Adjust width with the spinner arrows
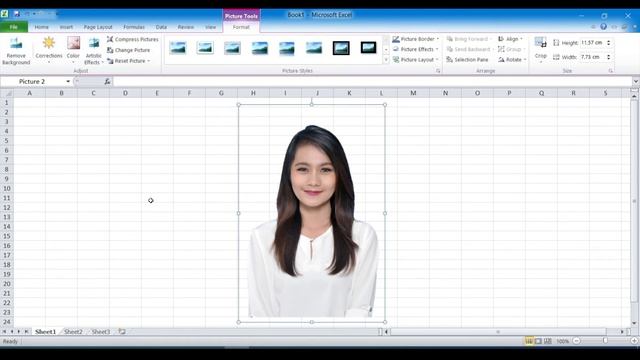Viewport: 640px width, 360px height. [609, 57]
